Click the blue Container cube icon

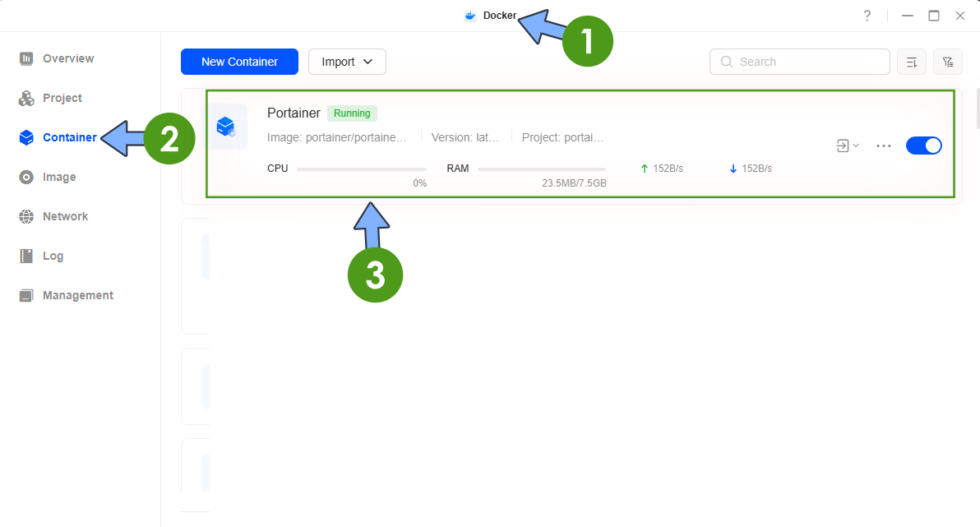26,137
